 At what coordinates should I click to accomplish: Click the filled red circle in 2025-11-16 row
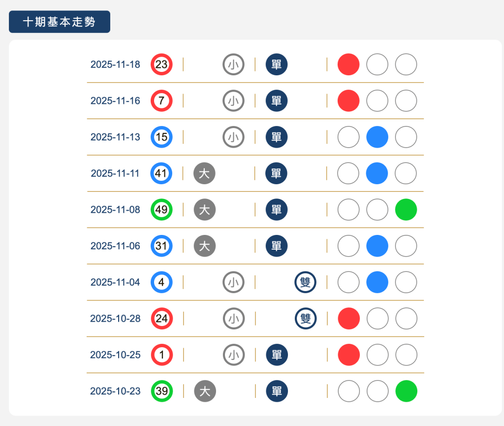point(348,101)
